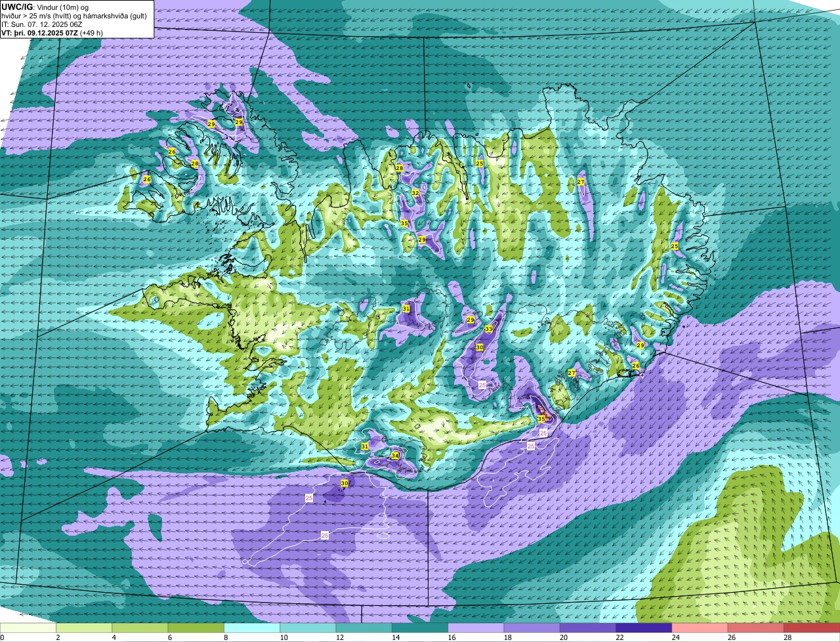Pick the 2–4 m/s light yellow-green legend swatch
The image size is (840, 642).
coord(84,628)
